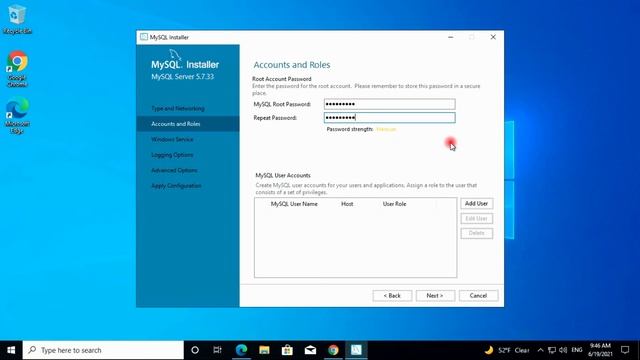
Task: Click the MySQL User Name column header
Action: pyautogui.click(x=294, y=204)
